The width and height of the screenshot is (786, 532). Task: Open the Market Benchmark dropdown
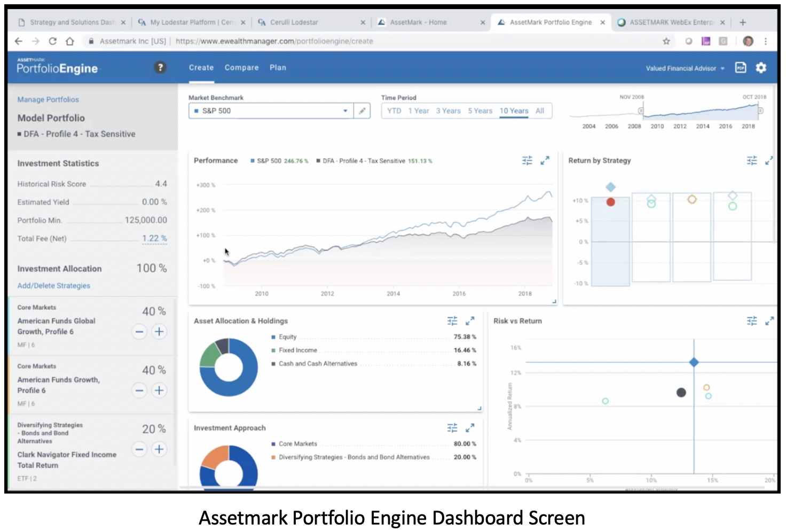click(x=345, y=111)
